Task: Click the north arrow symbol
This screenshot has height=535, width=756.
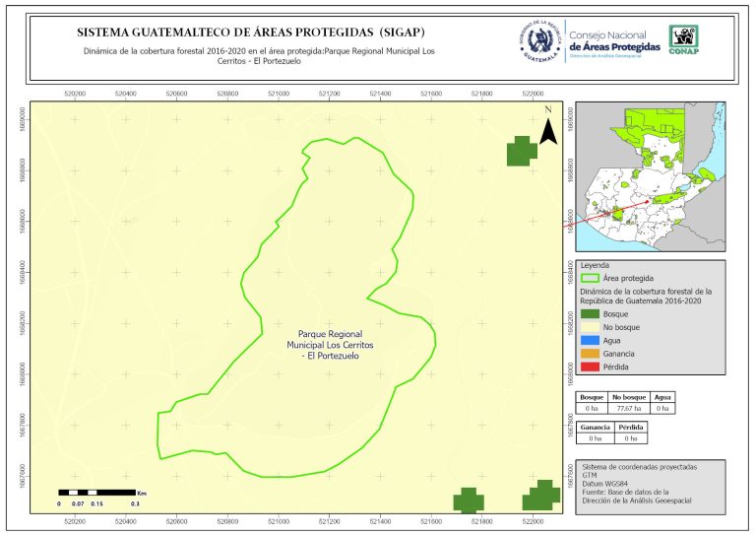Action: coord(547,131)
